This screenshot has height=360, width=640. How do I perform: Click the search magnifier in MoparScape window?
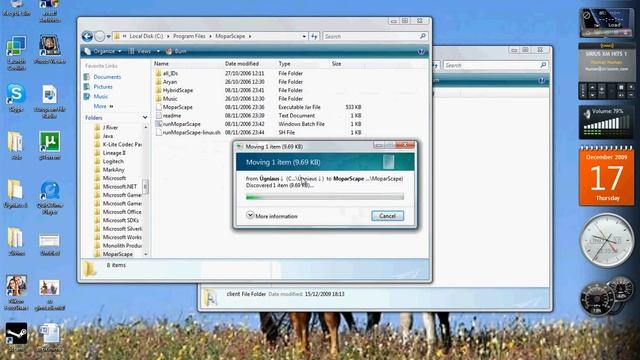[423, 36]
